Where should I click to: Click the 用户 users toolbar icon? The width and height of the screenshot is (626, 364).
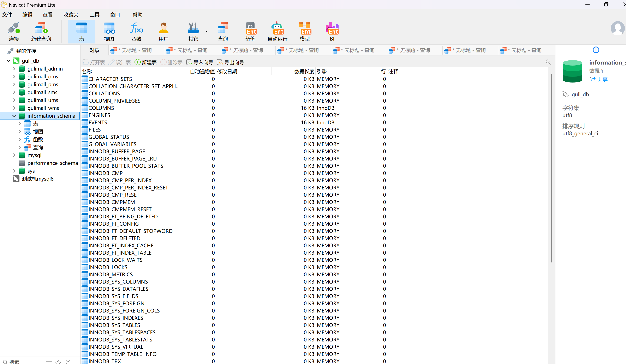[x=163, y=31]
